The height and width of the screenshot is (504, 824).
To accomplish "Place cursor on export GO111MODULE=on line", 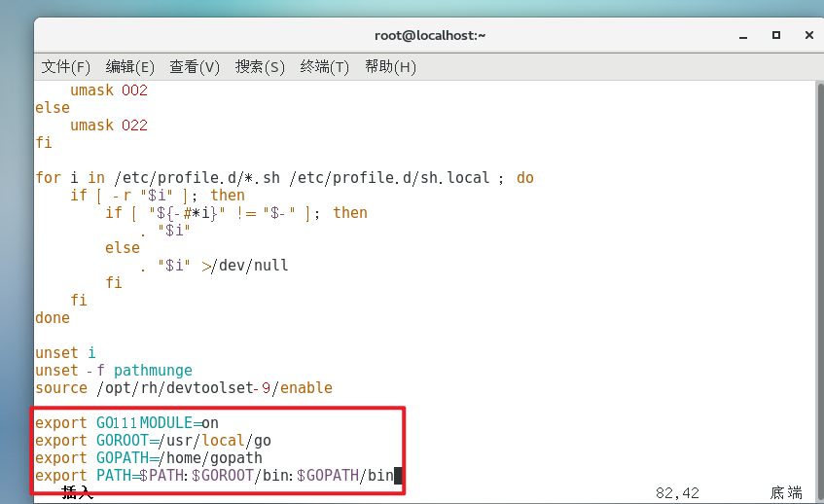I will point(126,423).
